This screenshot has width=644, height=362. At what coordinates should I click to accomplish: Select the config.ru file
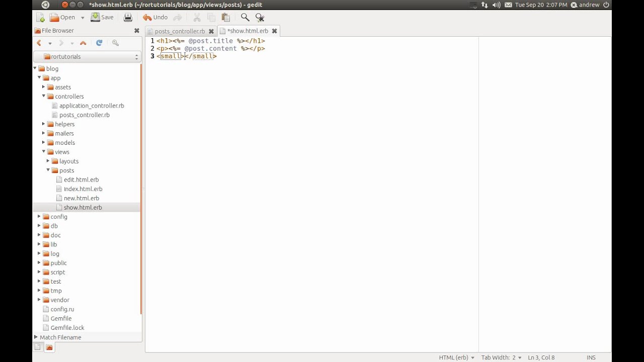[x=62, y=309]
